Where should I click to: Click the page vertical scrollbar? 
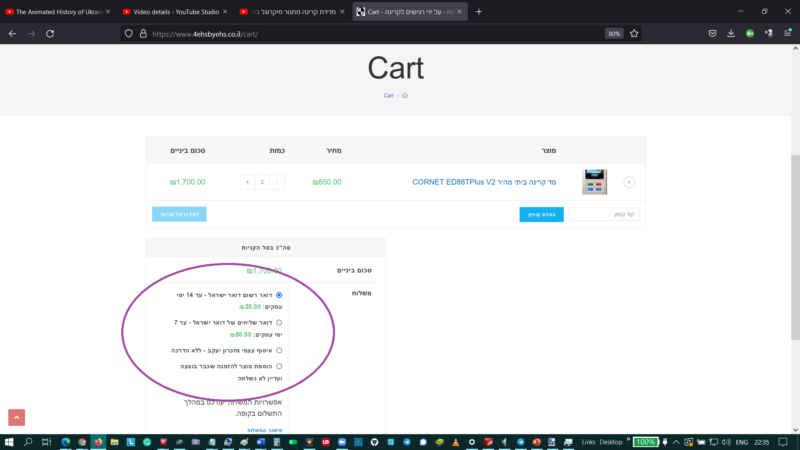(795, 247)
